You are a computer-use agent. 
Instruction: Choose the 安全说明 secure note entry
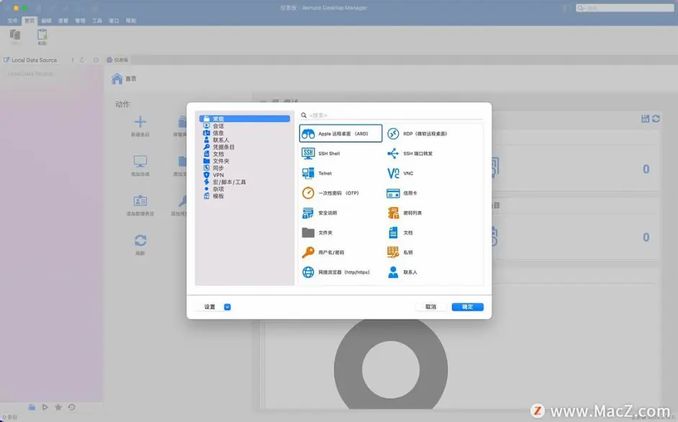click(x=320, y=213)
